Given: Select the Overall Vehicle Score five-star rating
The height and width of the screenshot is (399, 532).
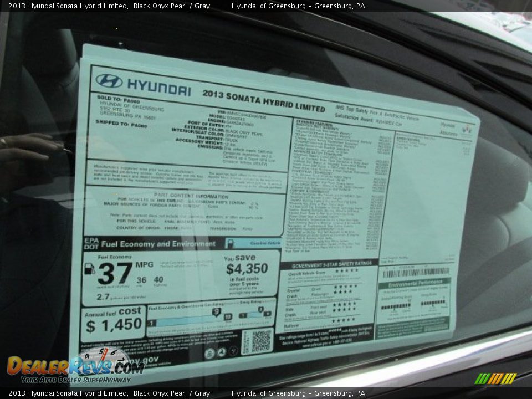Looking at the screenshot, I should point(347,271).
